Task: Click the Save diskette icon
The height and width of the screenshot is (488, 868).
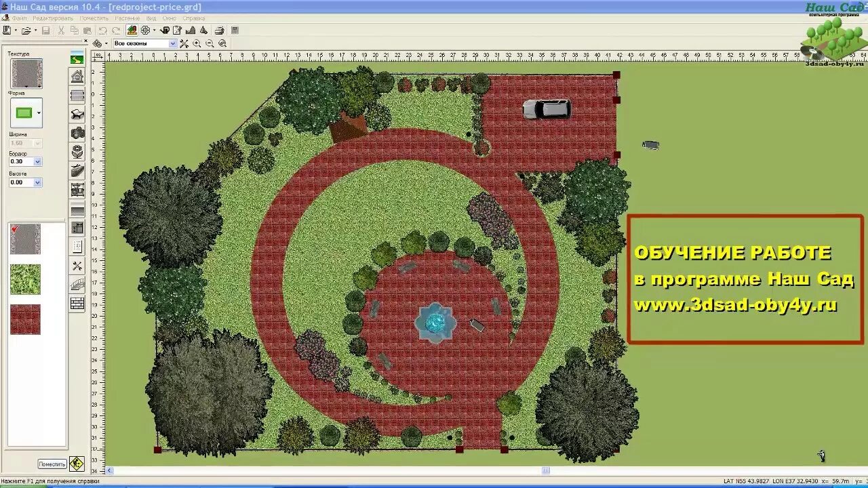Action: point(45,30)
